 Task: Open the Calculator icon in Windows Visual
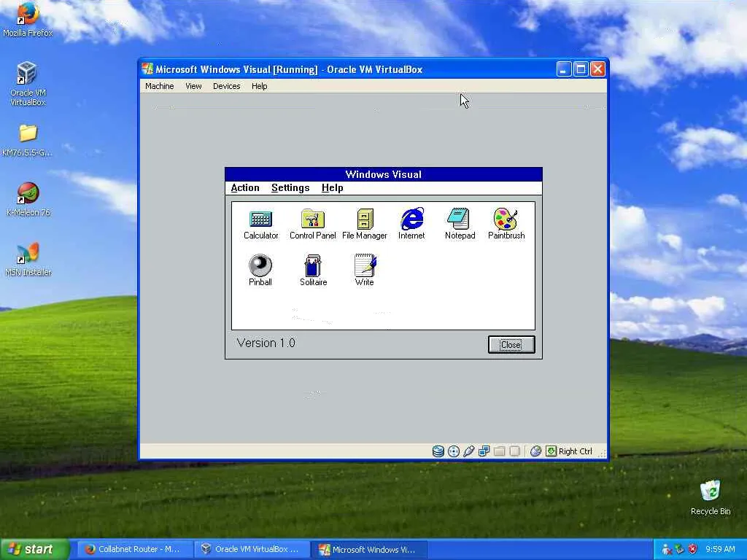[x=260, y=224]
